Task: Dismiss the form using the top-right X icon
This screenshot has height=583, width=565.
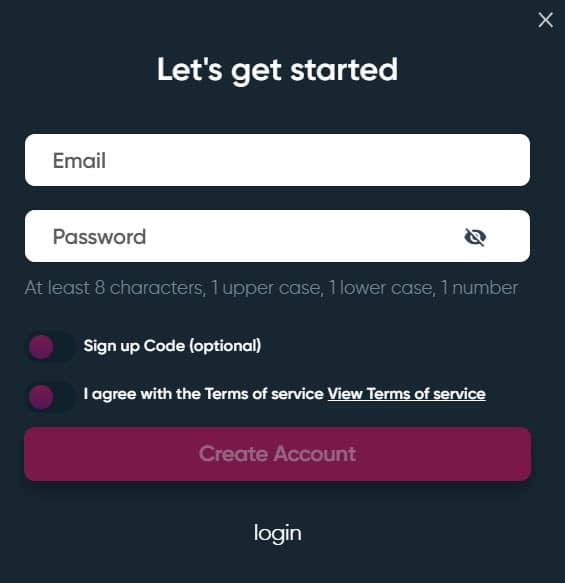Action: coord(545,20)
